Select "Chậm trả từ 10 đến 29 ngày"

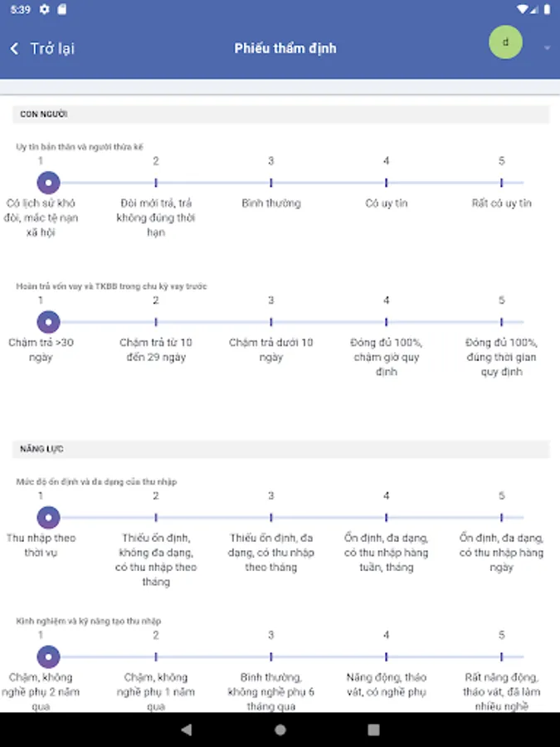156,322
